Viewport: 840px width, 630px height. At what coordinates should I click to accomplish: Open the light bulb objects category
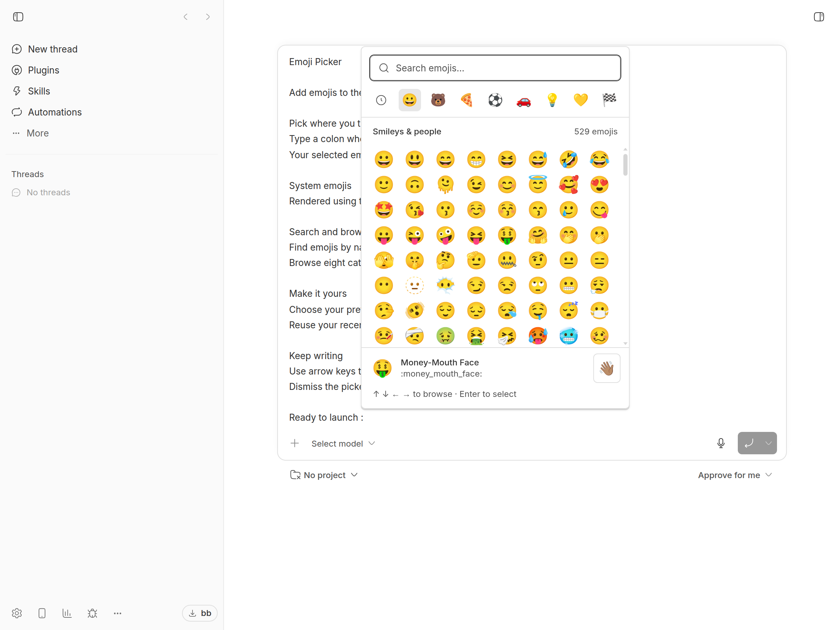pos(552,100)
